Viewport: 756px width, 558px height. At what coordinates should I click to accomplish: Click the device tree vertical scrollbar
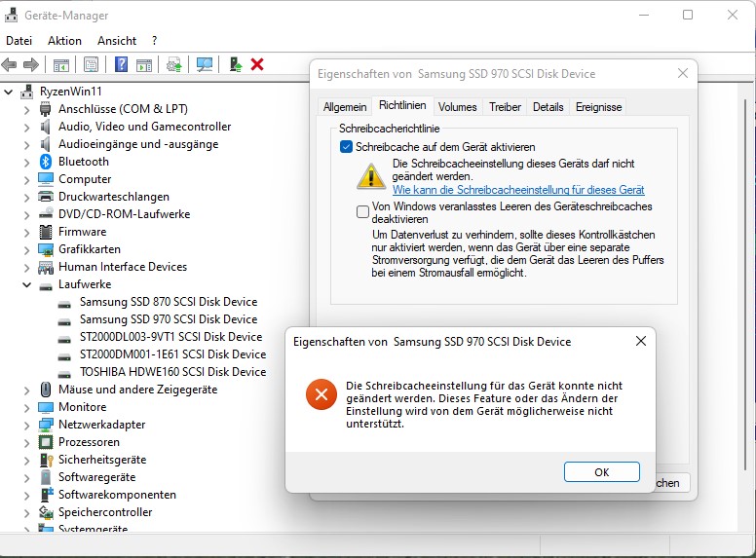click(x=745, y=284)
